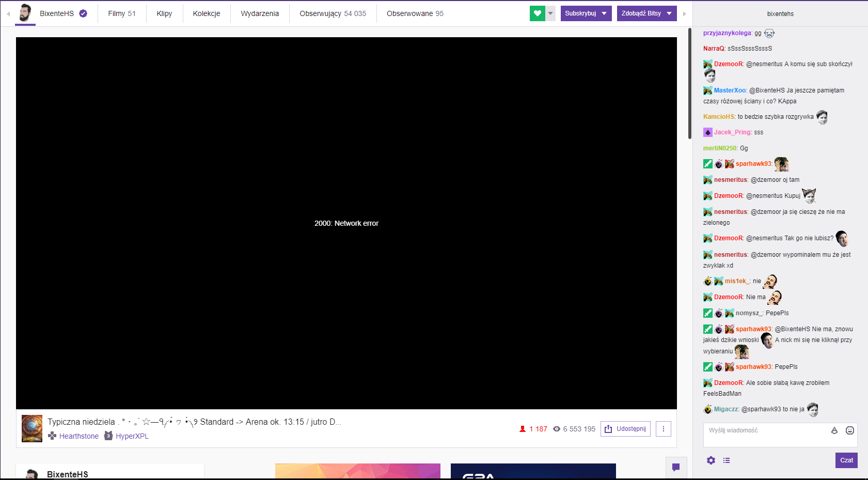
Task: Click the merliN0250 username in chat
Action: (720, 148)
